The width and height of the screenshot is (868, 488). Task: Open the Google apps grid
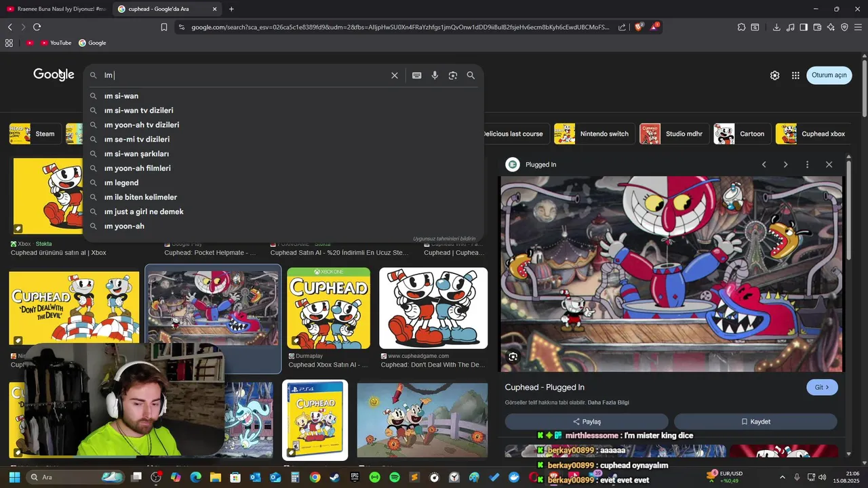(795, 75)
